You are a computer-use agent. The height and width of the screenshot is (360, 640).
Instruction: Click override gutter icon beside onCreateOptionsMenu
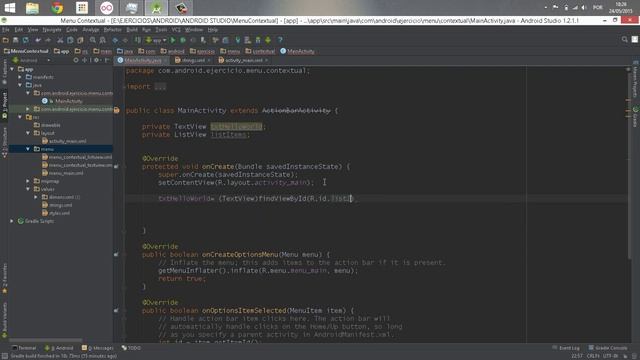[x=116, y=255]
